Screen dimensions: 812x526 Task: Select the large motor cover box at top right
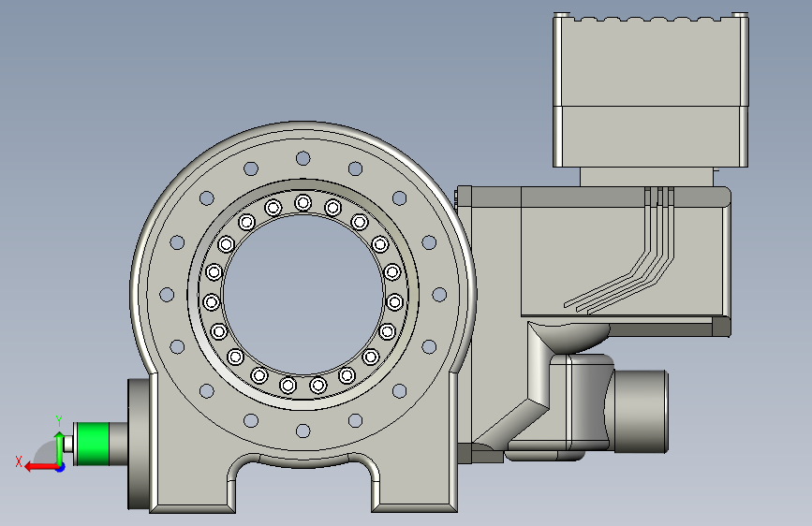pos(650,90)
